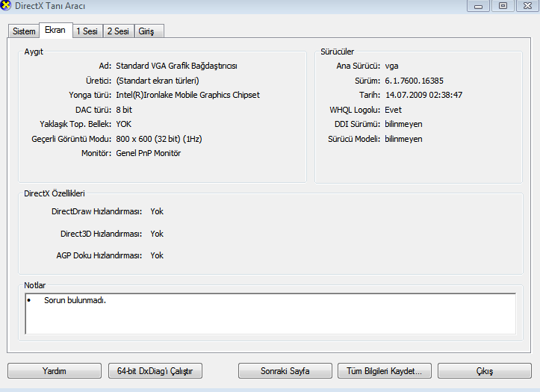Click the DDI Sürümü 'bilinmeyen' value
The width and height of the screenshot is (540, 392).
403,124
